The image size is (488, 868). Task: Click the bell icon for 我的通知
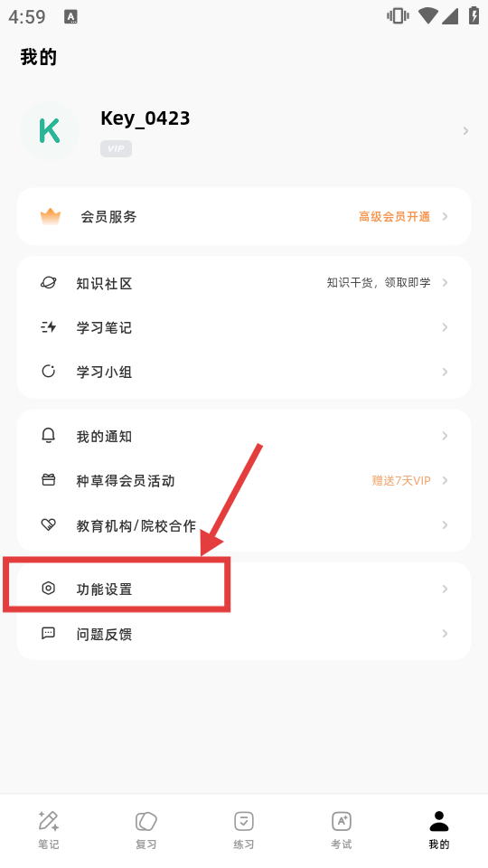tap(49, 436)
